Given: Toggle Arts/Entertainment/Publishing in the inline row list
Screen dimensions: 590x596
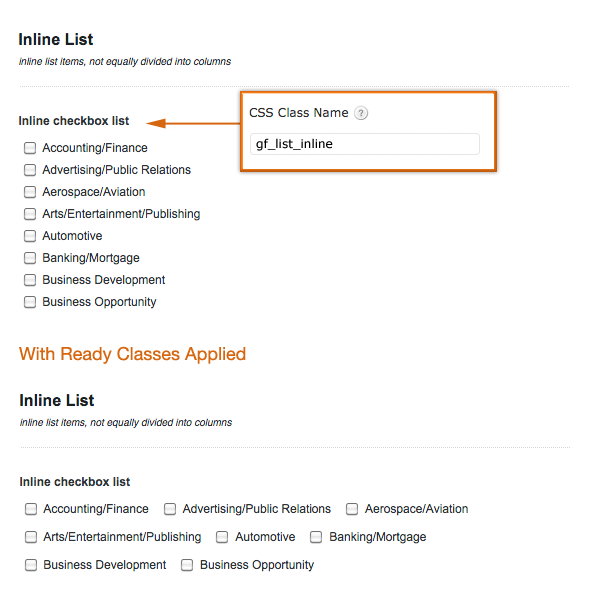Looking at the screenshot, I should (31, 537).
